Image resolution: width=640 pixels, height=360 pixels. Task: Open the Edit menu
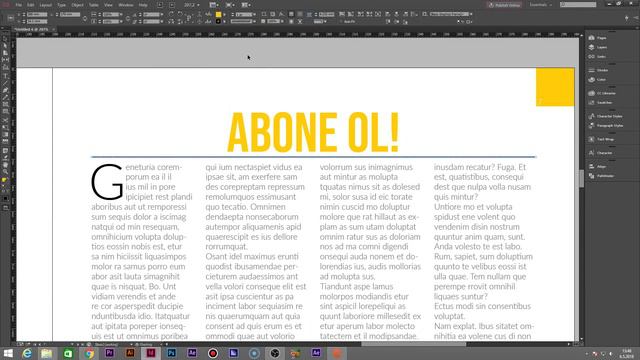(31, 5)
